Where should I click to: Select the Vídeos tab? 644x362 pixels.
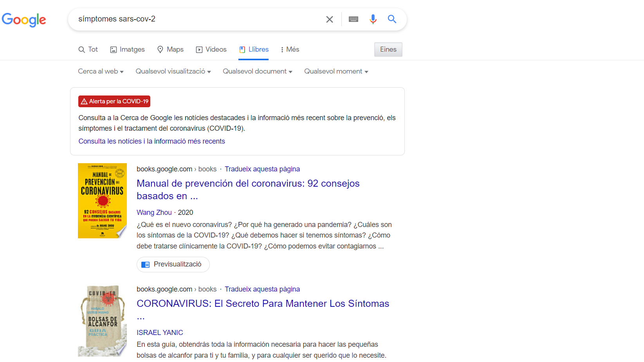211,50
